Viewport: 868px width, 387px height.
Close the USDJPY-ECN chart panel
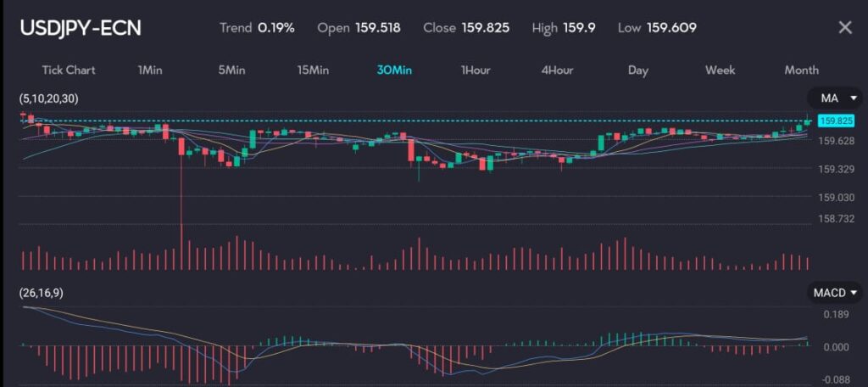(x=844, y=27)
